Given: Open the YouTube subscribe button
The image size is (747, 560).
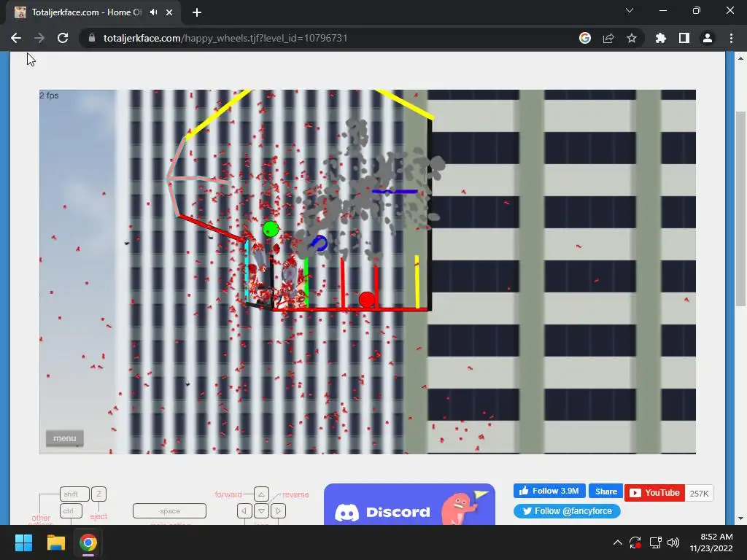Looking at the screenshot, I should [654, 493].
